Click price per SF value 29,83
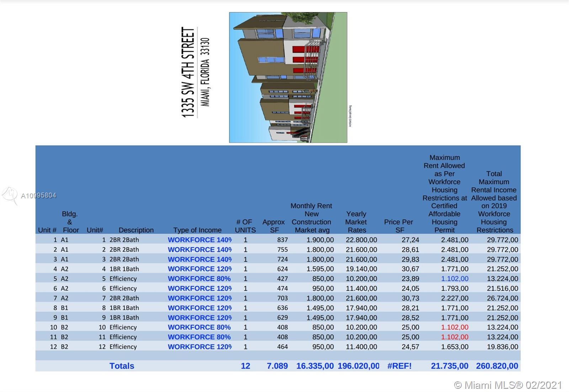Image resolution: width=569 pixels, height=392 pixels. coord(410,259)
